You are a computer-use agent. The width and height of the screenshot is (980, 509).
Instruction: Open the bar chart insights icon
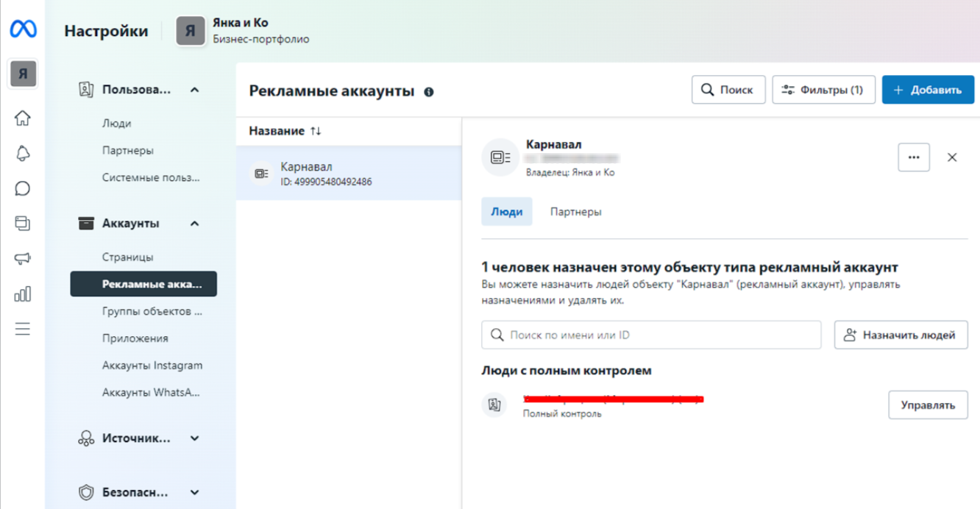(x=23, y=294)
